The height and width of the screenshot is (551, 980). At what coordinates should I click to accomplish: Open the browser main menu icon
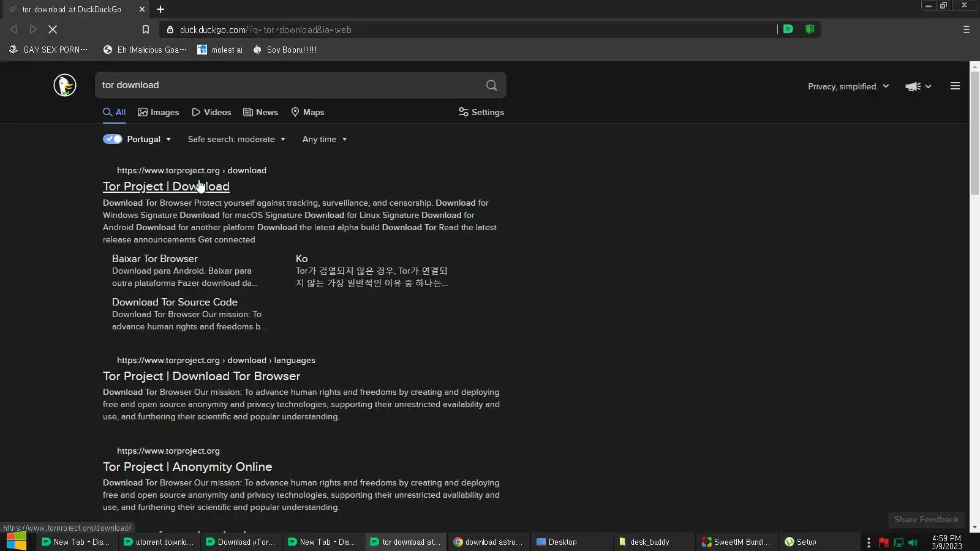[967, 29]
